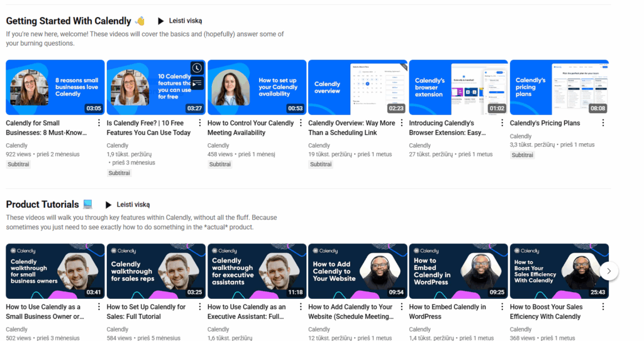Open 'Calendly's browser extension' thumbnail
The image size is (644, 341).
(x=458, y=87)
